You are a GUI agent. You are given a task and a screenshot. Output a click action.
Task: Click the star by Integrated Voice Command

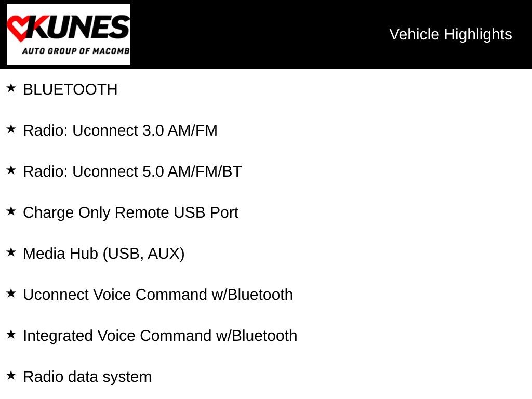pos(11,335)
